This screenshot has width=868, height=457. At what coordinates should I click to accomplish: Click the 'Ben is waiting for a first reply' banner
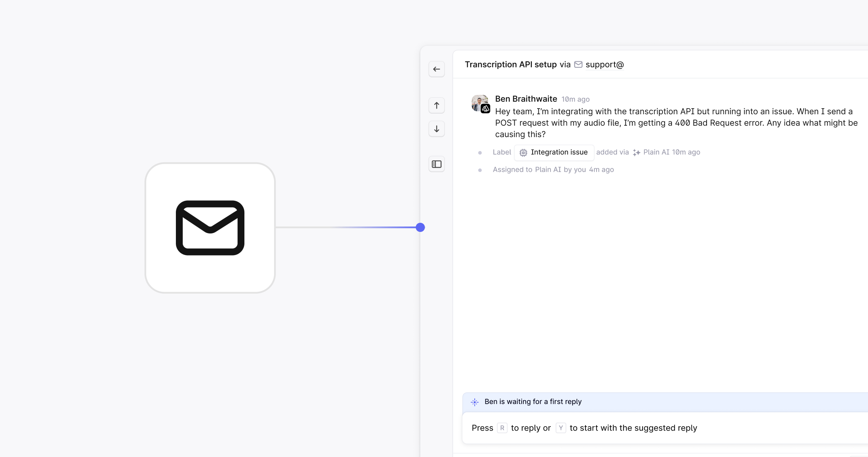click(x=665, y=402)
